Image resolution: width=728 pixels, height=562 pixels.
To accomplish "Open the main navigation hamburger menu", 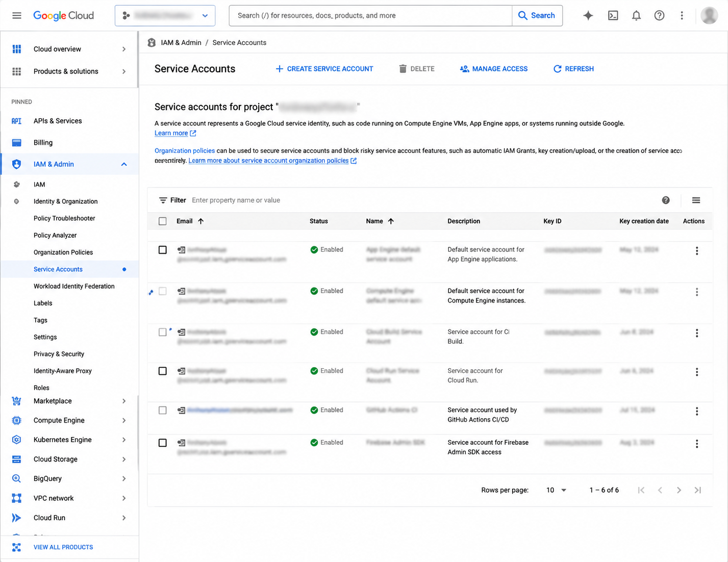I will tap(17, 15).
